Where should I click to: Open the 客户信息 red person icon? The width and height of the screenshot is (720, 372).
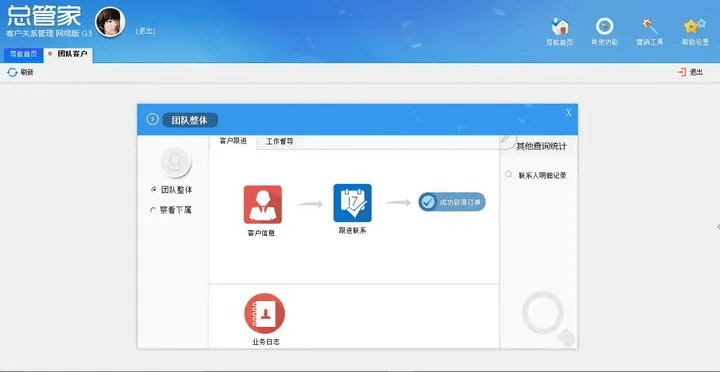pyautogui.click(x=263, y=204)
